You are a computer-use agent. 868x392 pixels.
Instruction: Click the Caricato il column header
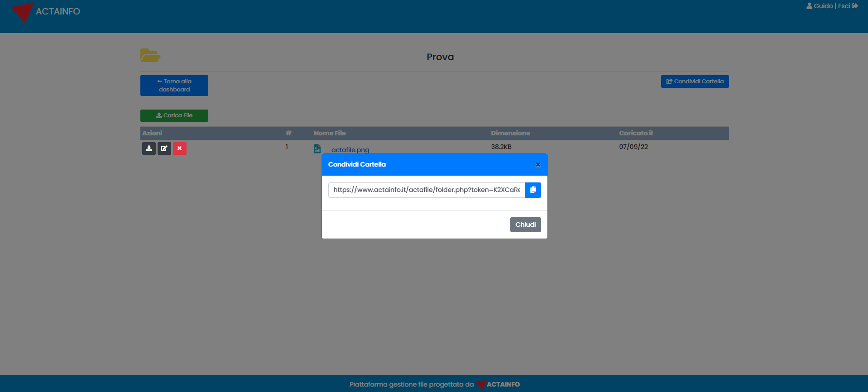click(x=636, y=133)
